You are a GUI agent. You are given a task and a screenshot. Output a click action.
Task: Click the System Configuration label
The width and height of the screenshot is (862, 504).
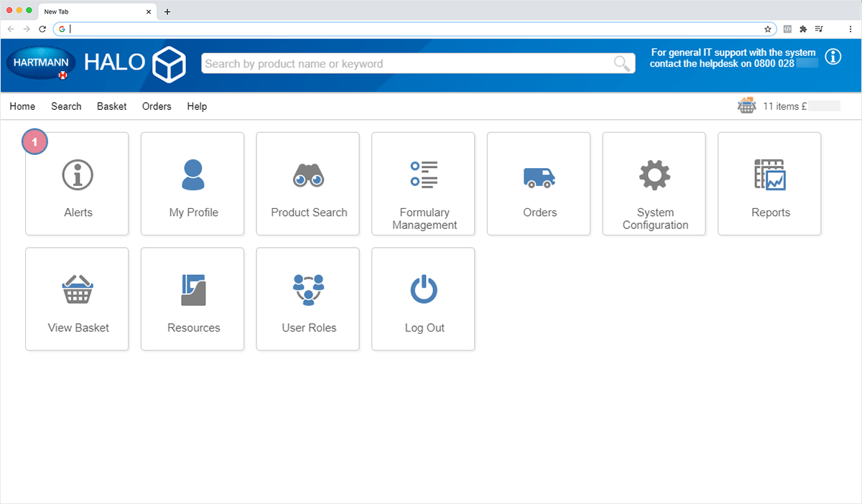655,219
